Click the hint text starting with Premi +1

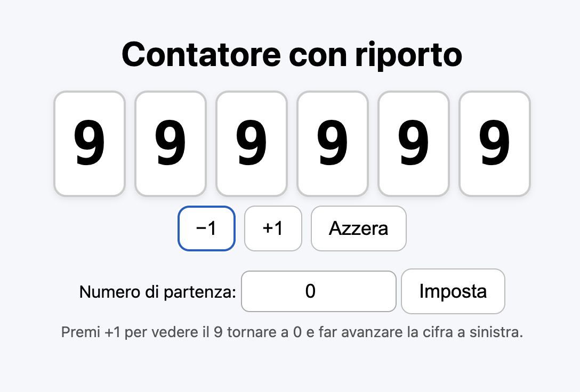tap(292, 333)
